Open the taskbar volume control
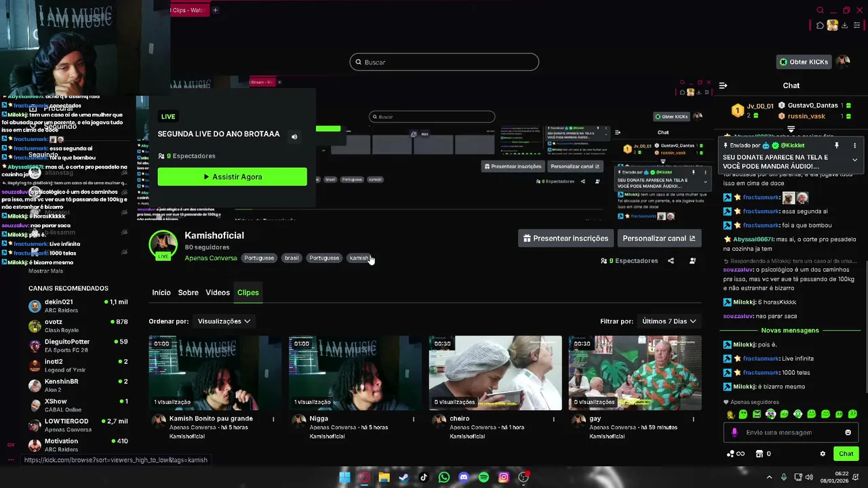The width and height of the screenshot is (868, 488). coord(810,477)
